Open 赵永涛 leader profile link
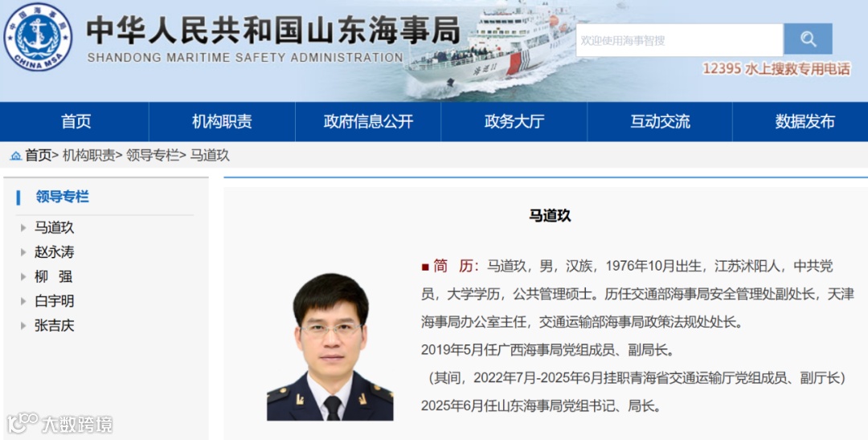This screenshot has height=440, width=868. click(55, 252)
